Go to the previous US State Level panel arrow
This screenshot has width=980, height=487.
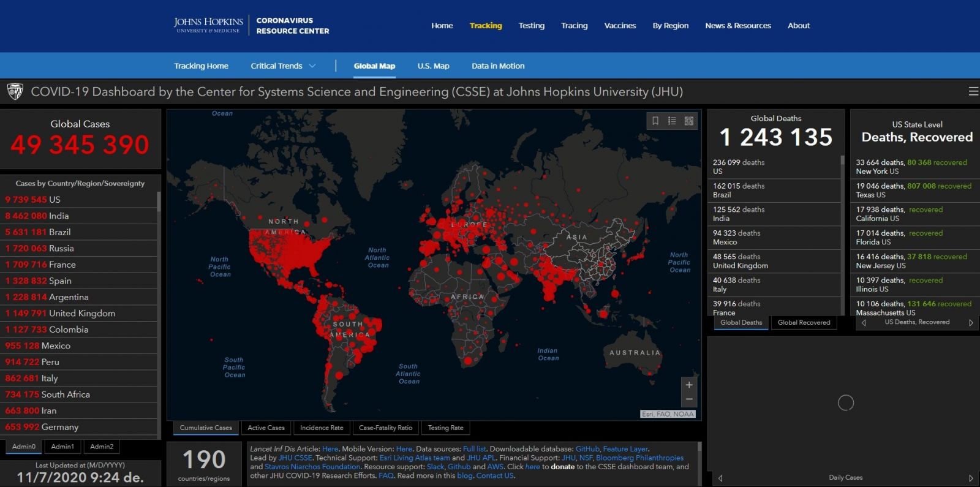click(864, 322)
